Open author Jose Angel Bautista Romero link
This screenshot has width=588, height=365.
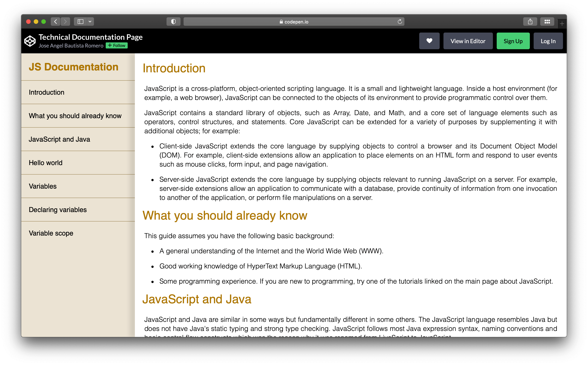[71, 46]
